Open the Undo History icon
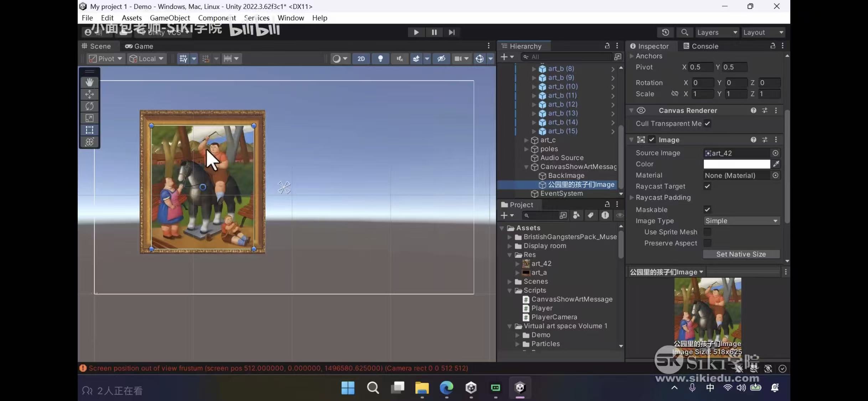The image size is (868, 401). [665, 32]
